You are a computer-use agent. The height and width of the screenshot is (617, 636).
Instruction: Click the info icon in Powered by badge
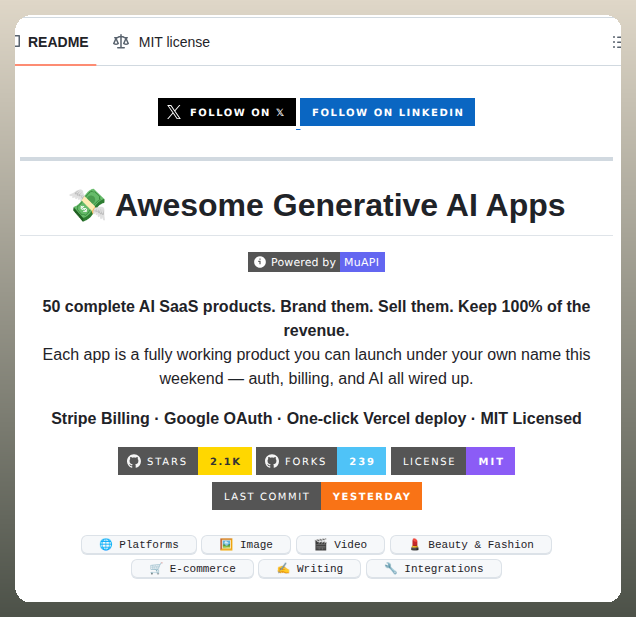[x=260, y=262]
